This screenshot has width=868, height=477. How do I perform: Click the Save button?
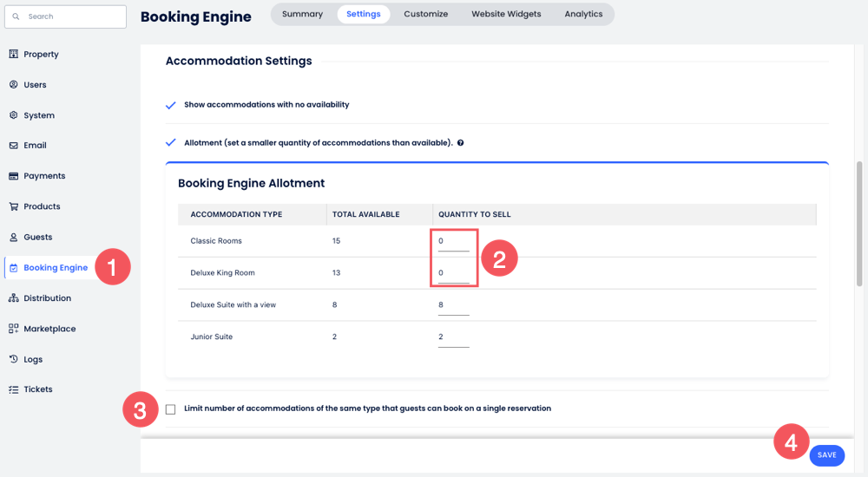click(x=826, y=455)
